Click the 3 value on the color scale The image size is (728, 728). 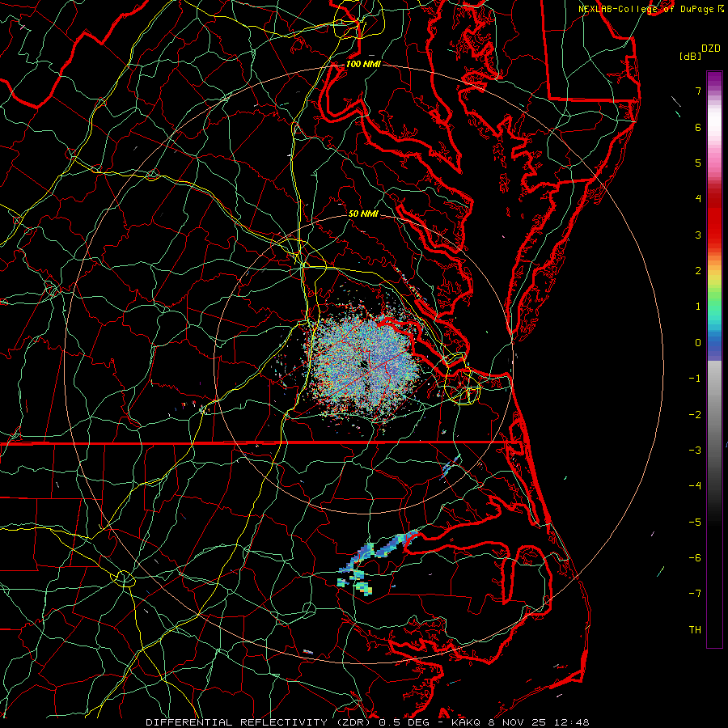tap(698, 235)
